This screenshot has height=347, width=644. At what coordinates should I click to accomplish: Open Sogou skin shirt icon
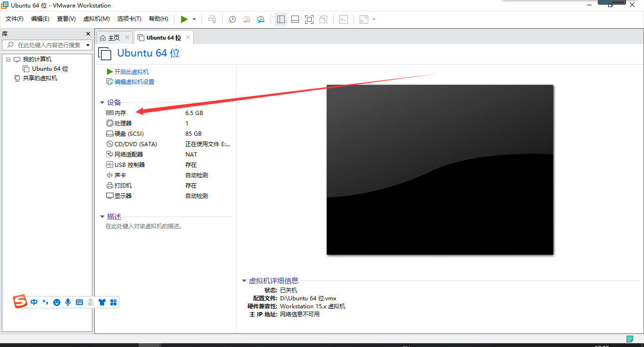pyautogui.click(x=102, y=302)
